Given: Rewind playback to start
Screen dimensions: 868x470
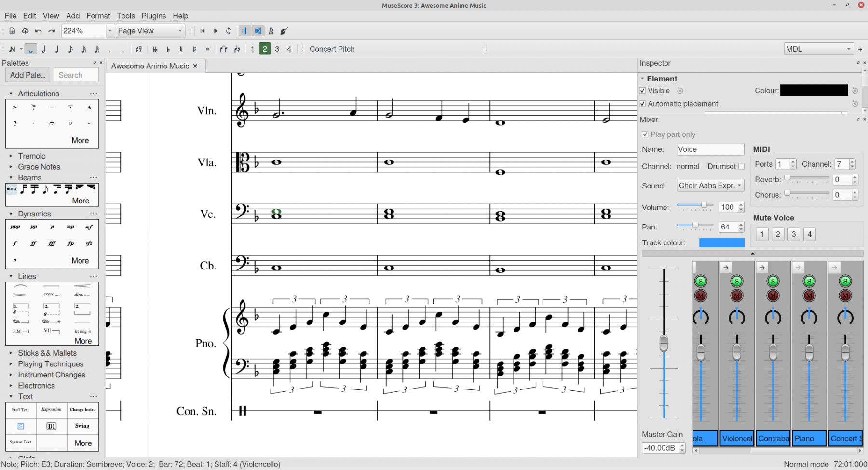Looking at the screenshot, I should tap(203, 31).
